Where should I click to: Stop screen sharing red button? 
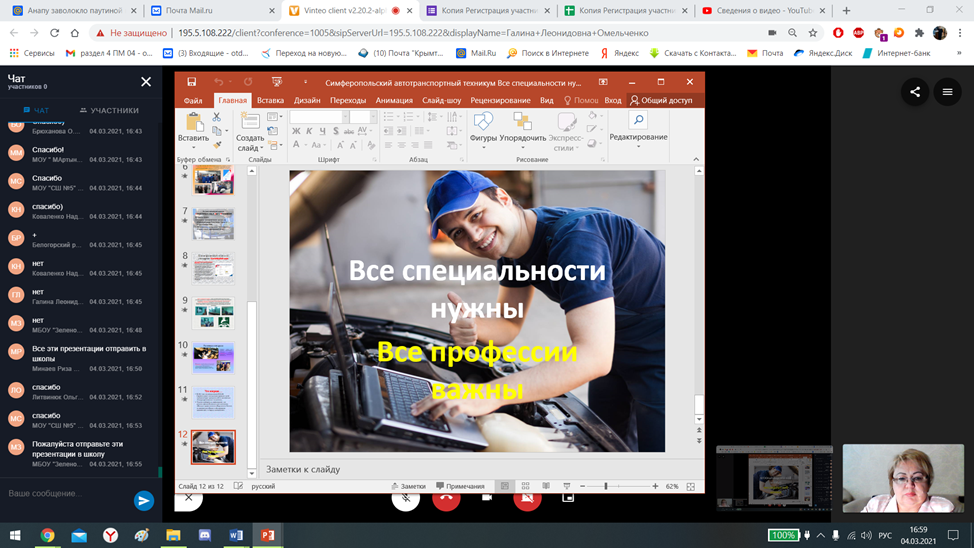tap(527, 500)
